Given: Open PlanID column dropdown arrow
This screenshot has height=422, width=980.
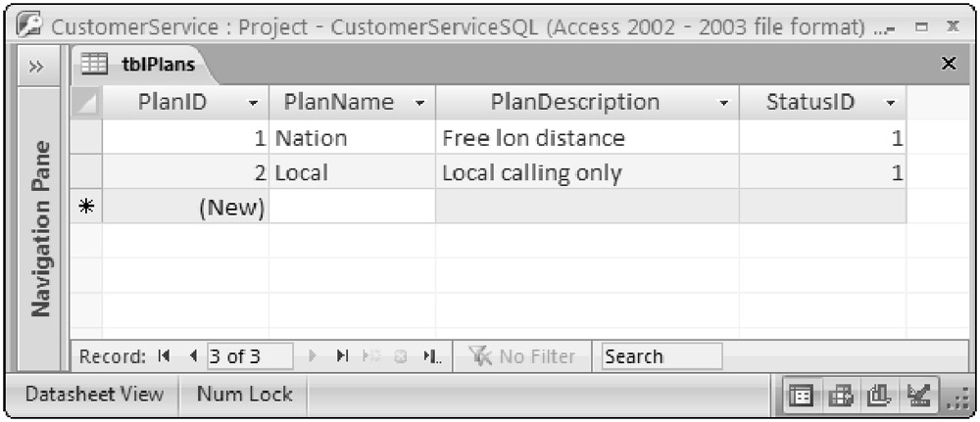Looking at the screenshot, I should click(253, 103).
